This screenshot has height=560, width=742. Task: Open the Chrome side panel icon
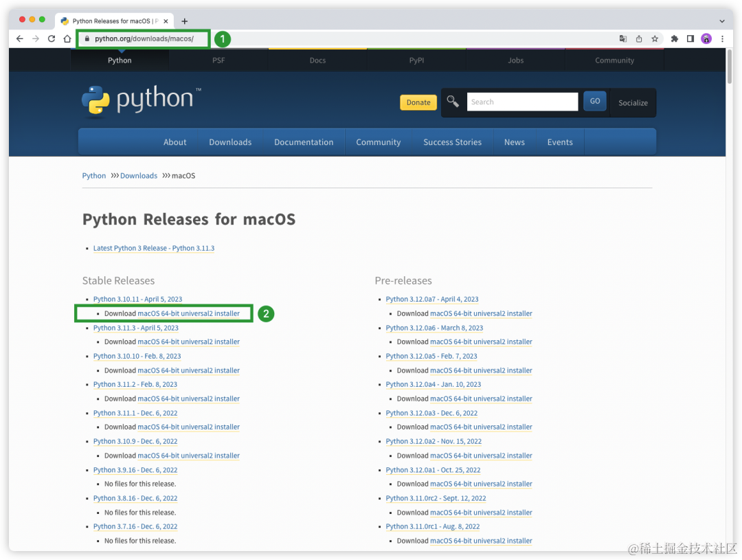click(690, 38)
